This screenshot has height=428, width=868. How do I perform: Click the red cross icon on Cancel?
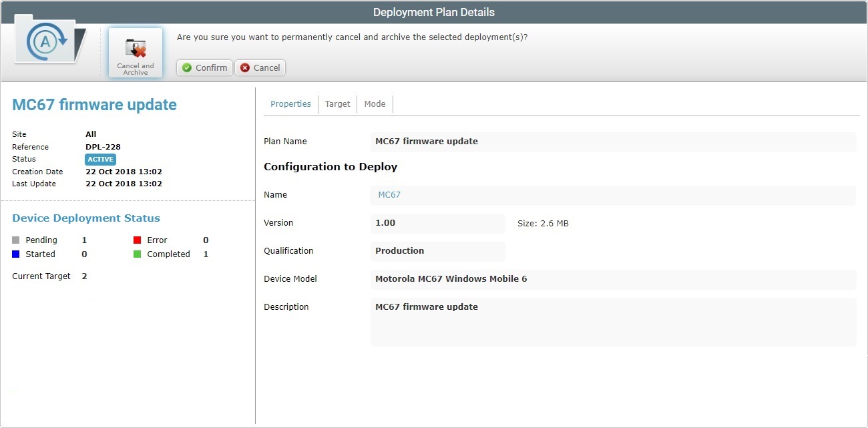click(x=243, y=67)
